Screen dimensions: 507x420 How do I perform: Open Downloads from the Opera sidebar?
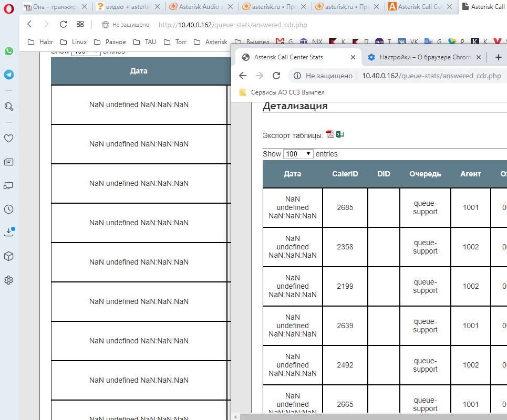(x=9, y=233)
